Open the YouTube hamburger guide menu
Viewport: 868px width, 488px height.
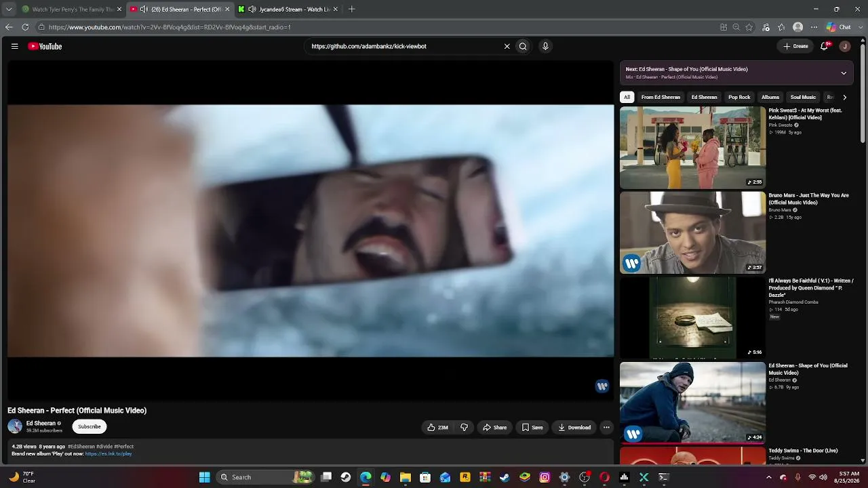click(14, 46)
